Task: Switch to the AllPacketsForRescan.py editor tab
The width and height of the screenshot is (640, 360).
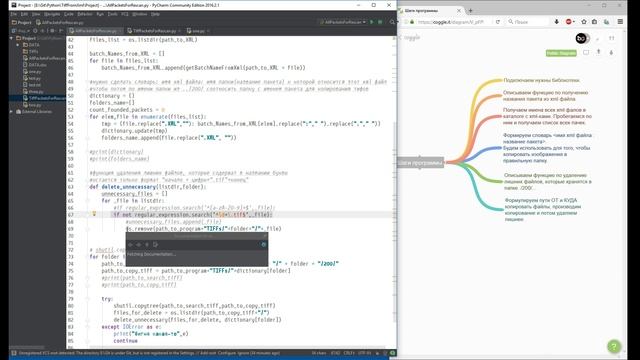Action: tap(96, 31)
